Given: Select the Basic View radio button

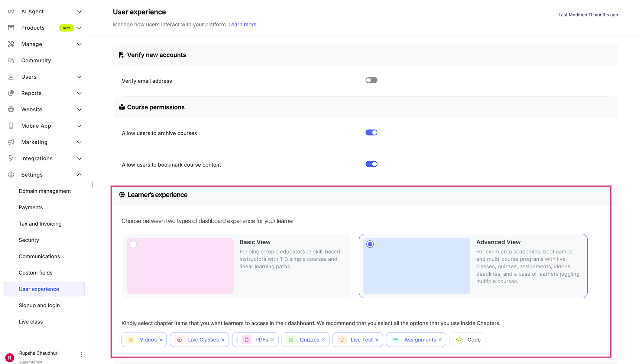Looking at the screenshot, I should pos(133,245).
